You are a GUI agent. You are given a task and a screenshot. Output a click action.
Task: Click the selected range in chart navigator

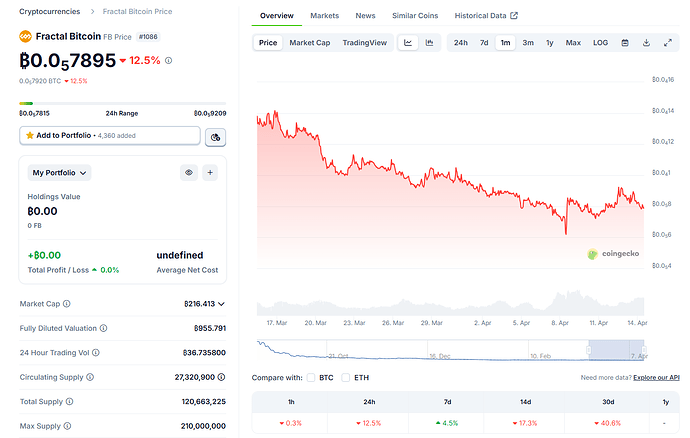pos(616,350)
